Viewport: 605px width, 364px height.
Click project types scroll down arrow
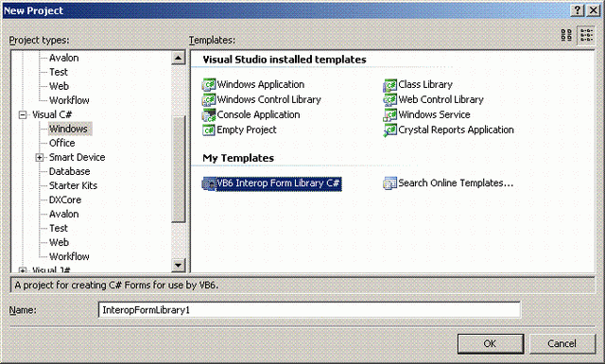coord(178,265)
